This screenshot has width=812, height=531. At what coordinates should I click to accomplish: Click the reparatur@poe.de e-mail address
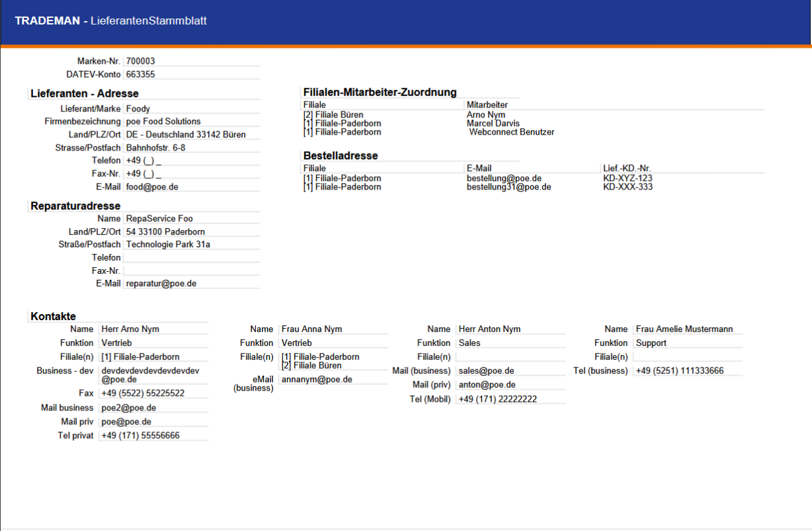coord(191,283)
